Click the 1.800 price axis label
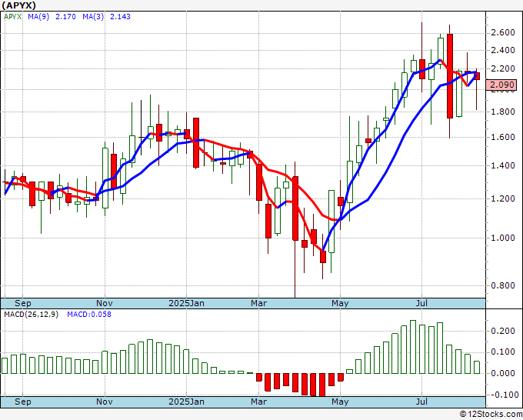523x420 pixels. point(503,112)
